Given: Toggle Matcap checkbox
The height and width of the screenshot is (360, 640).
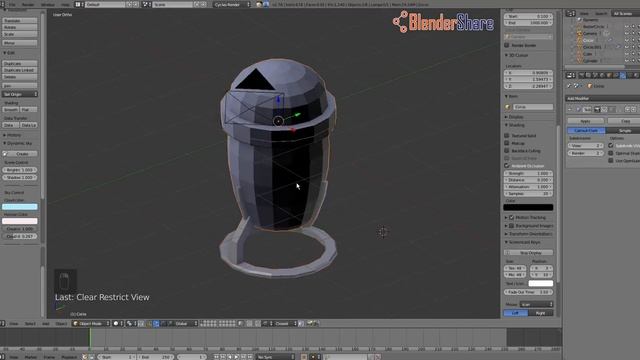Looking at the screenshot, I should [x=507, y=143].
